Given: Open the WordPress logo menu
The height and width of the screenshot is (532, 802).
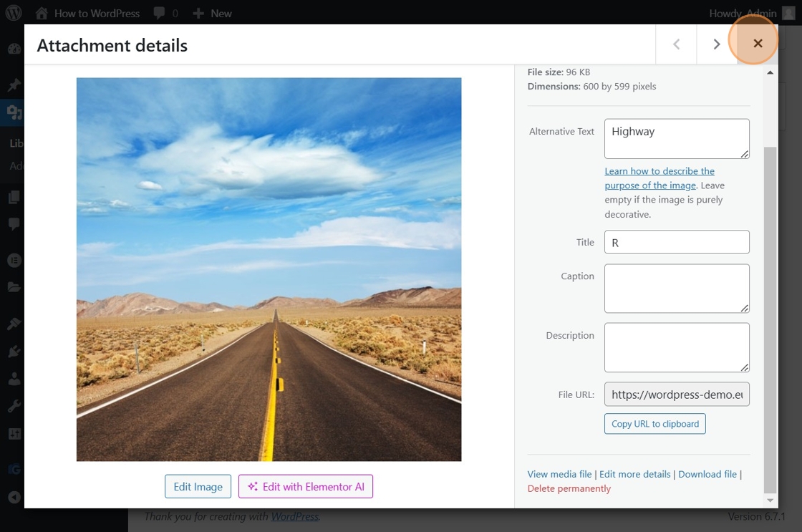Looking at the screenshot, I should click(x=14, y=13).
